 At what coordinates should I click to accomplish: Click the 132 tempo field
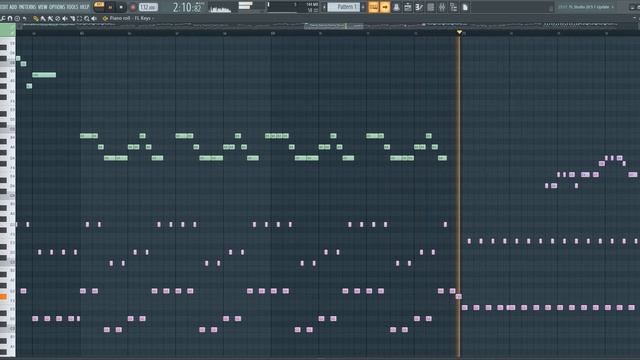pyautogui.click(x=148, y=7)
